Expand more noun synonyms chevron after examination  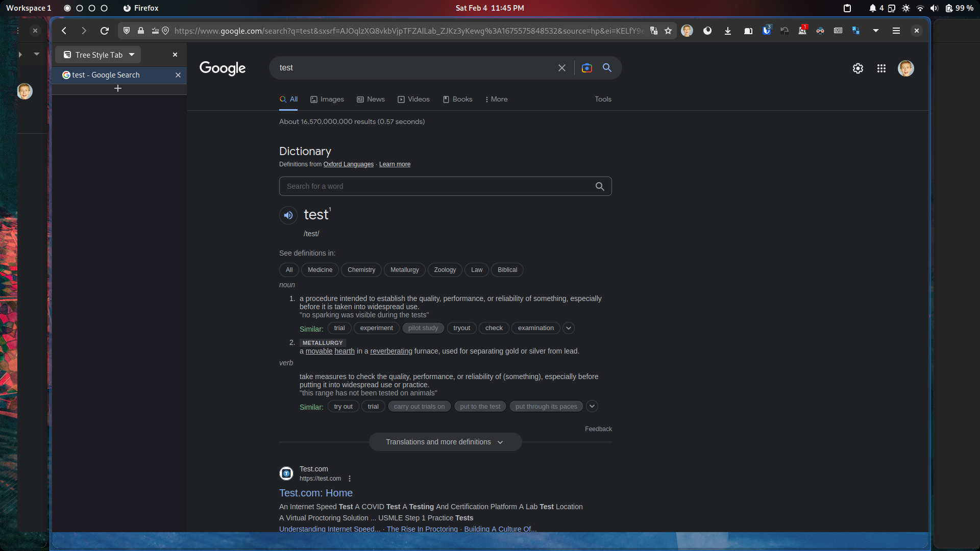click(x=569, y=328)
